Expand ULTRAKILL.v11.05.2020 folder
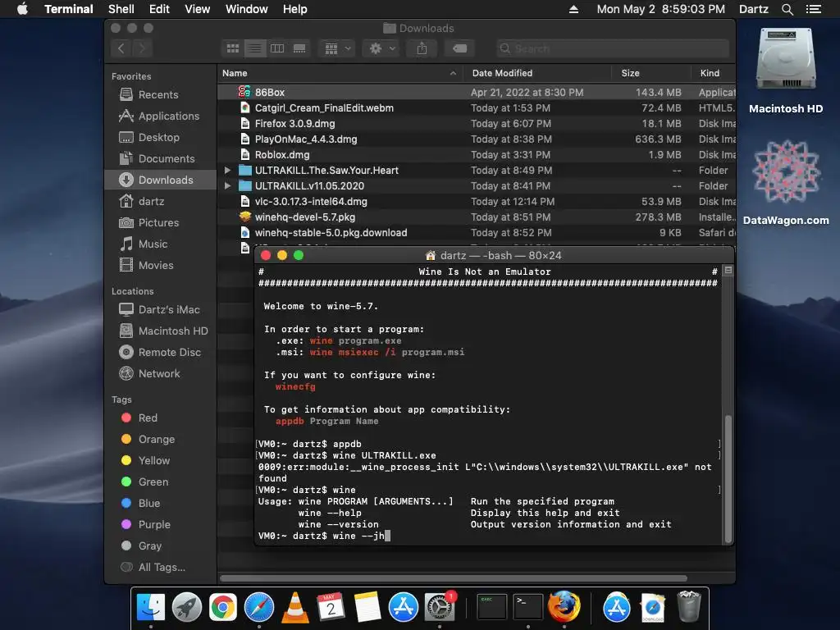This screenshot has height=630, width=840. coord(228,186)
